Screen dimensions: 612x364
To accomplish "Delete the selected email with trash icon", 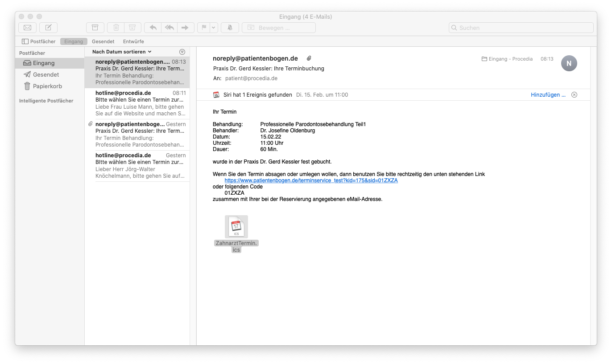I will [x=116, y=28].
